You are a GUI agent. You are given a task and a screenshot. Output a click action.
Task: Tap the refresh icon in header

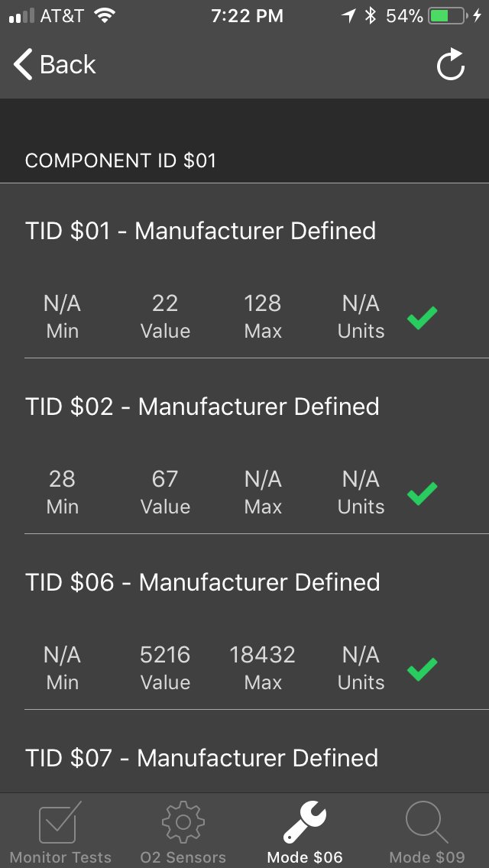pyautogui.click(x=450, y=65)
